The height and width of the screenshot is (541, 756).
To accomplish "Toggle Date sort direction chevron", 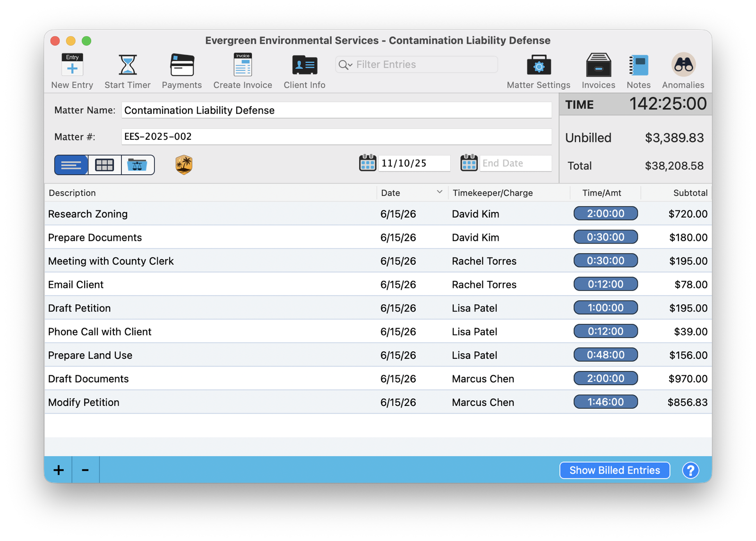I will (x=439, y=192).
